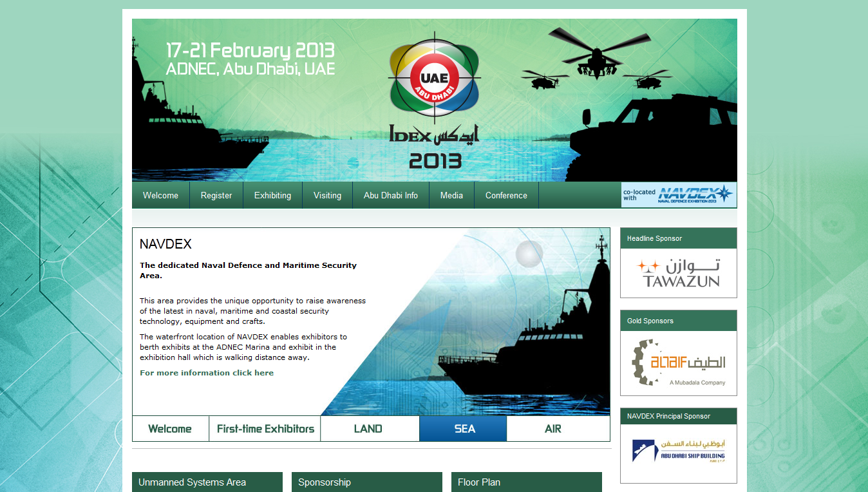Switch to the Welcome slide tab
This screenshot has height=492, width=868.
pos(170,429)
